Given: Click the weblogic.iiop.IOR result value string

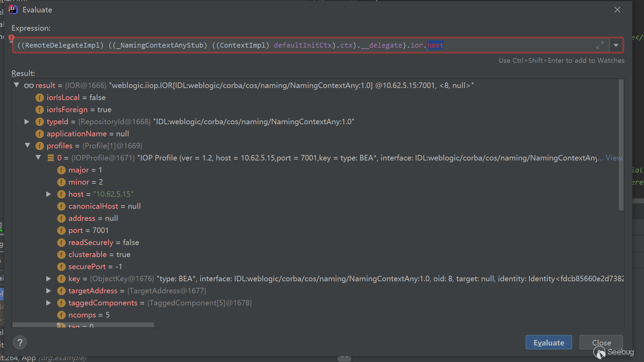Looking at the screenshot, I should (x=291, y=85).
